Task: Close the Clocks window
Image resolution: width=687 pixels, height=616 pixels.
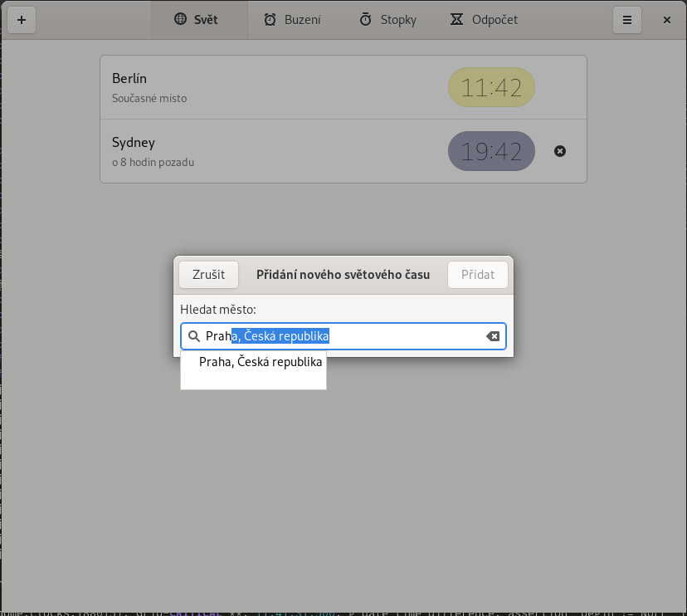Action: (667, 20)
